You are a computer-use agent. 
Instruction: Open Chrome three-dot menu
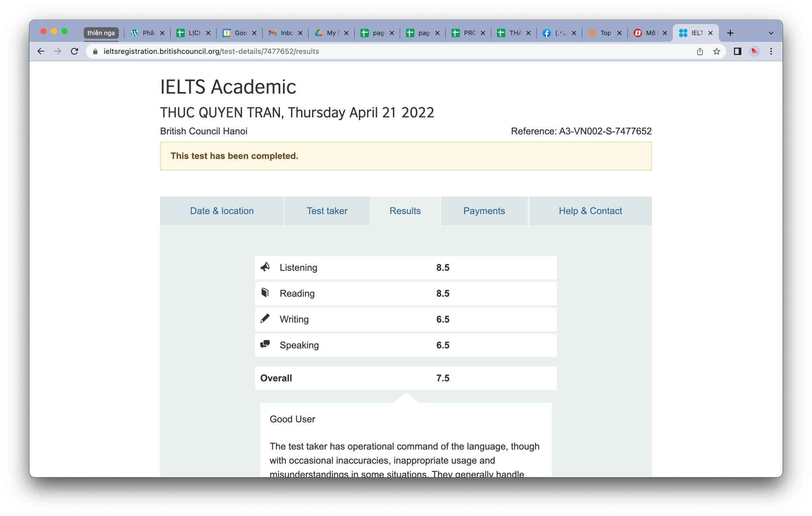click(771, 51)
